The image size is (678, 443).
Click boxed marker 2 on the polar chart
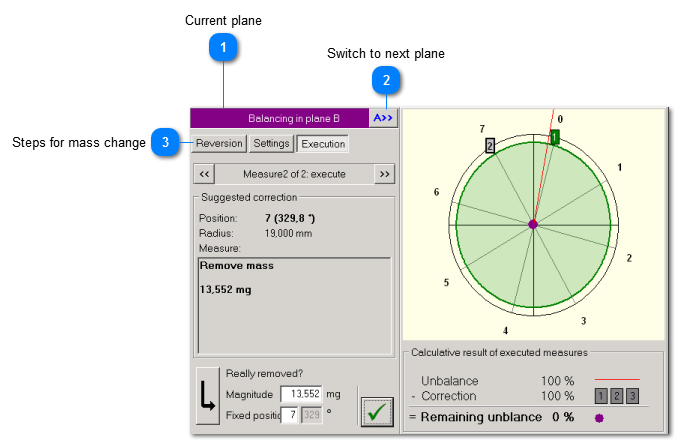490,145
